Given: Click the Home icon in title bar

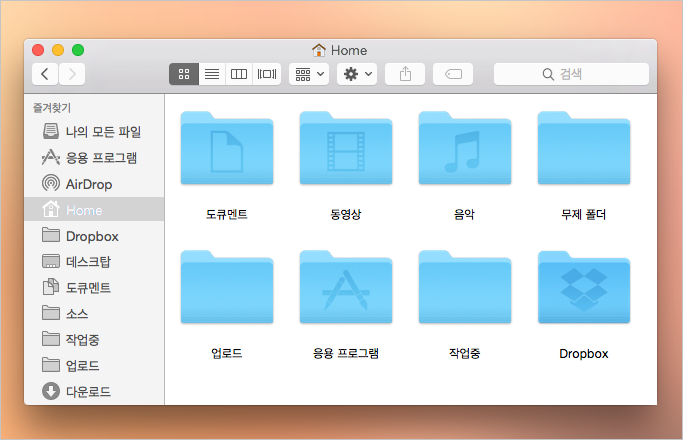Looking at the screenshot, I should 319,50.
